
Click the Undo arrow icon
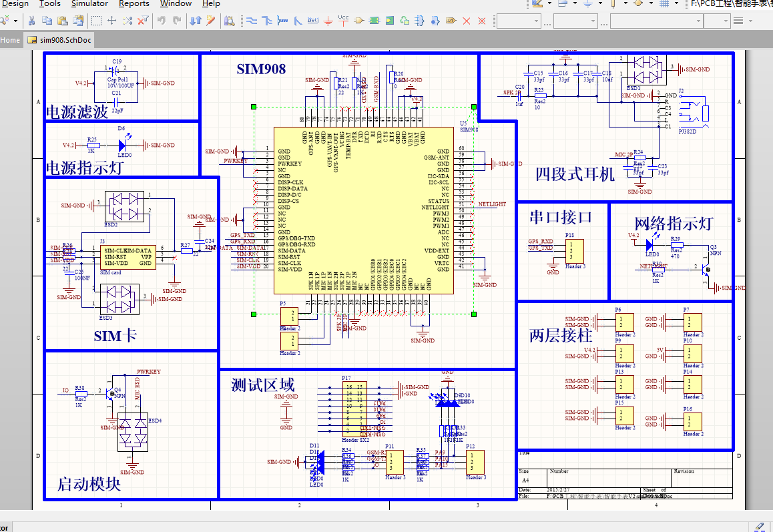(x=162, y=21)
